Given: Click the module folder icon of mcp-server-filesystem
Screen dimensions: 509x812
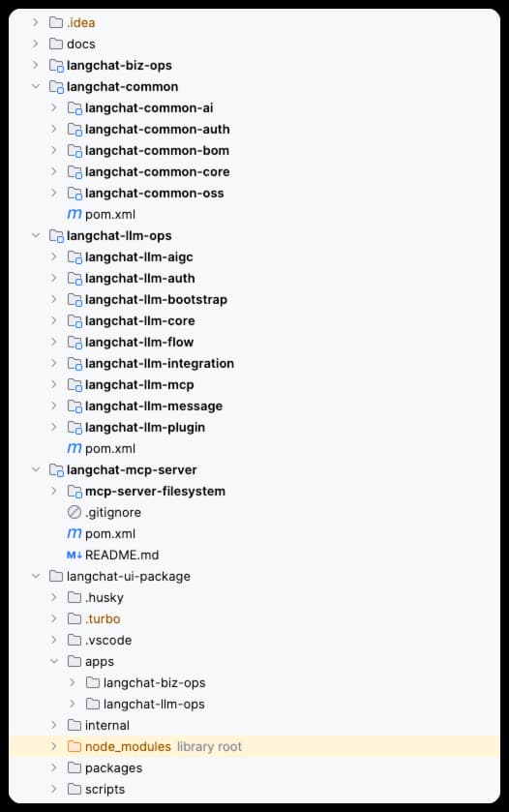Looking at the screenshot, I should (x=75, y=492).
